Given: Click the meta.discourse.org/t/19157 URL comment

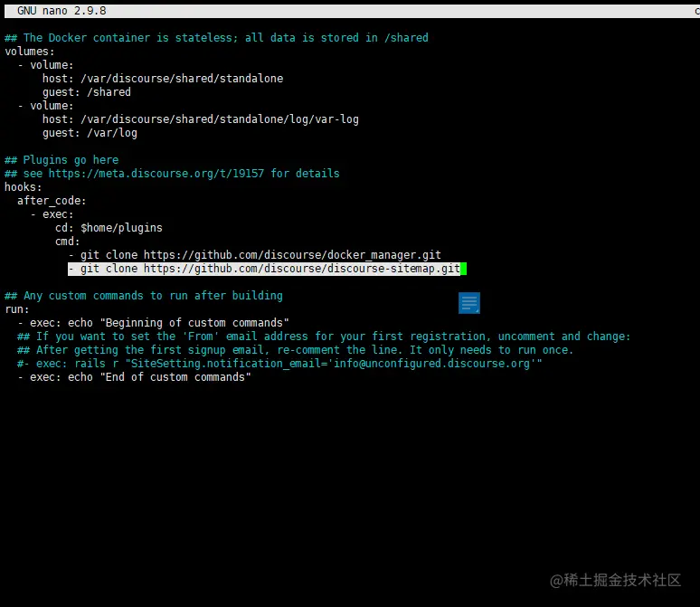Looking at the screenshot, I should click(x=172, y=174).
